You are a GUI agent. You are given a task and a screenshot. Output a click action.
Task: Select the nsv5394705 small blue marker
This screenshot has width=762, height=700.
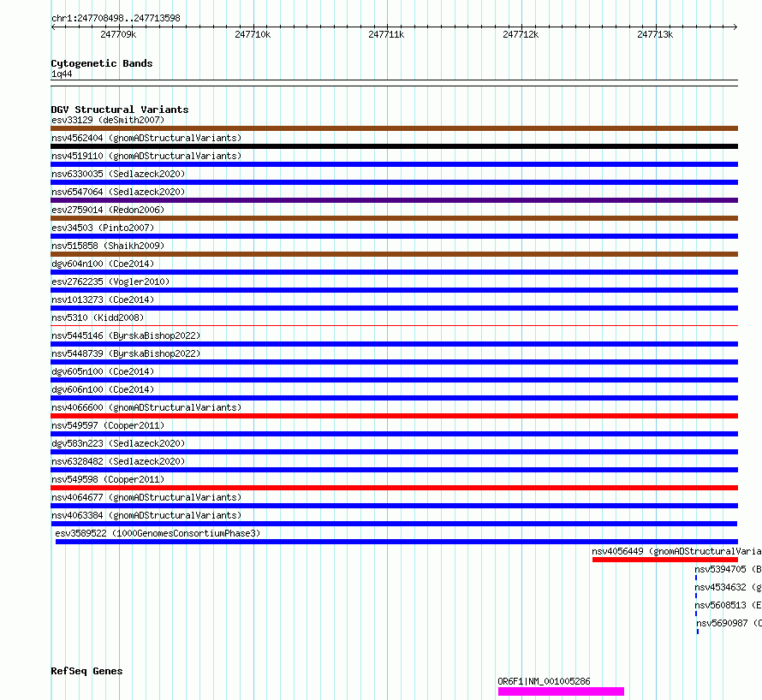click(696, 578)
